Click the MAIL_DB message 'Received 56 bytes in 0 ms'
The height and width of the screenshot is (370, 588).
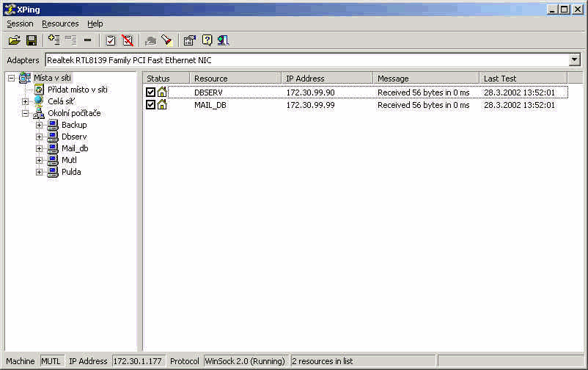click(423, 105)
